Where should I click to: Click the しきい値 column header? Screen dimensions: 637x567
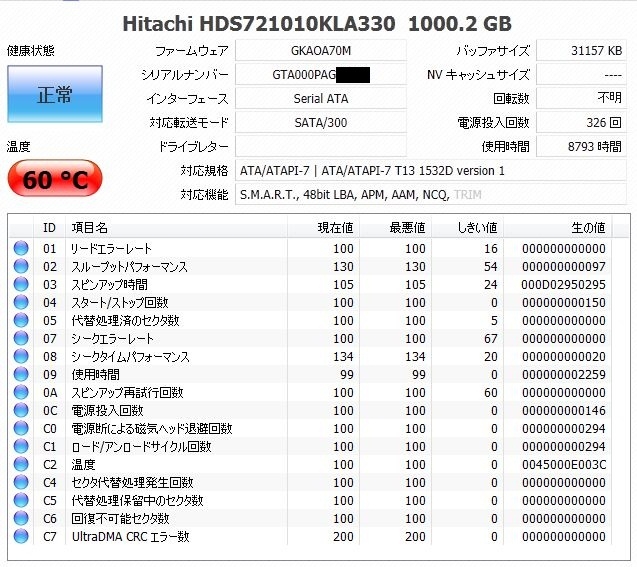(x=467, y=227)
